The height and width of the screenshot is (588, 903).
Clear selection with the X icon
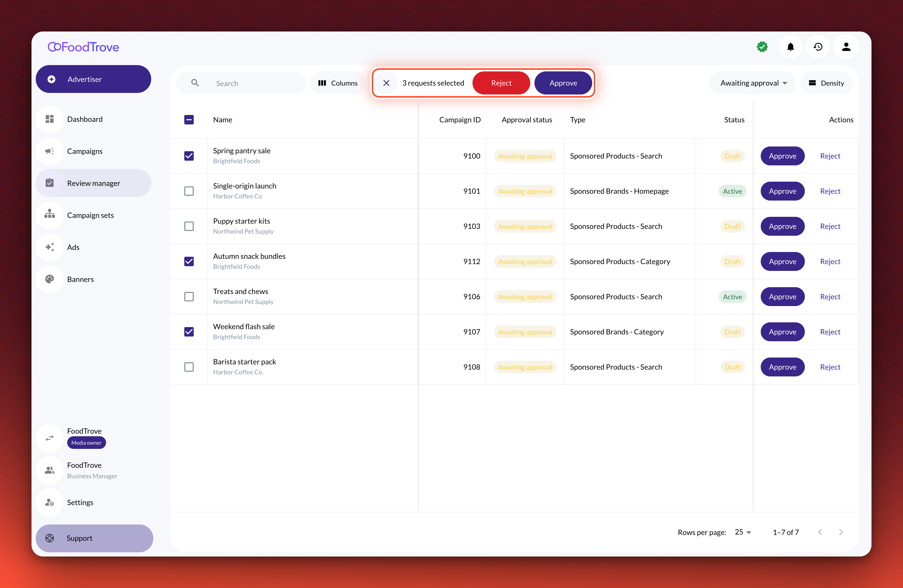pos(386,83)
